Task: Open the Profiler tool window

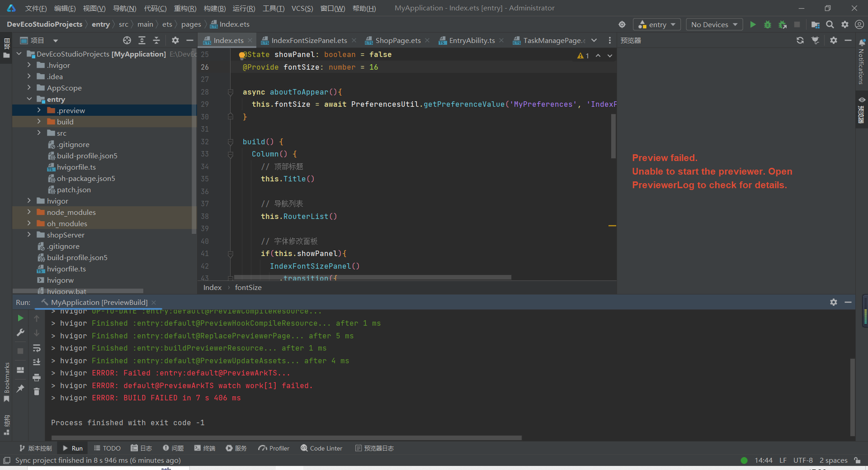Action: [274, 448]
